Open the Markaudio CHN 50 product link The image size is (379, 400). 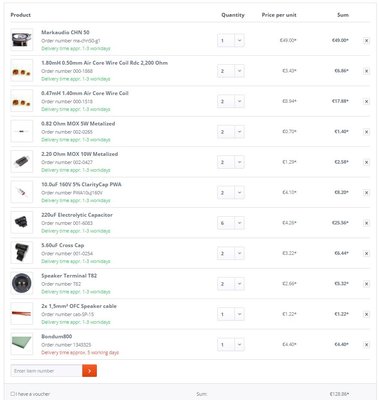coord(65,32)
